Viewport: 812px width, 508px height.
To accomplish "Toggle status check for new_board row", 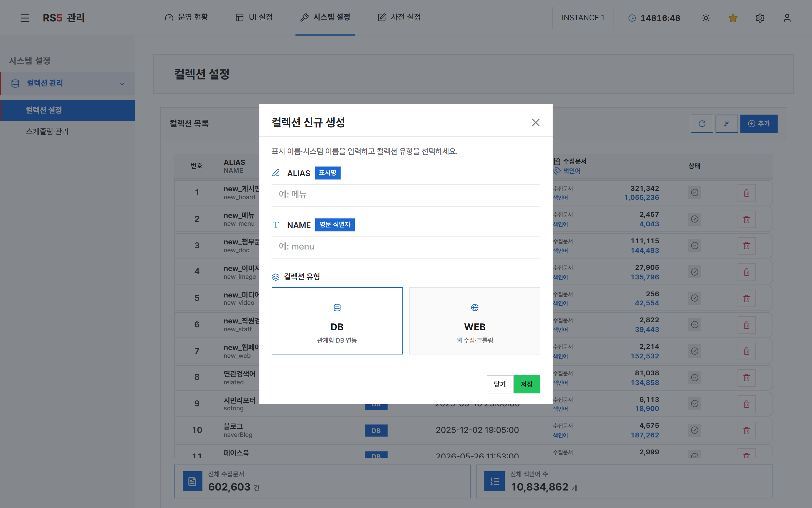I will tap(694, 192).
